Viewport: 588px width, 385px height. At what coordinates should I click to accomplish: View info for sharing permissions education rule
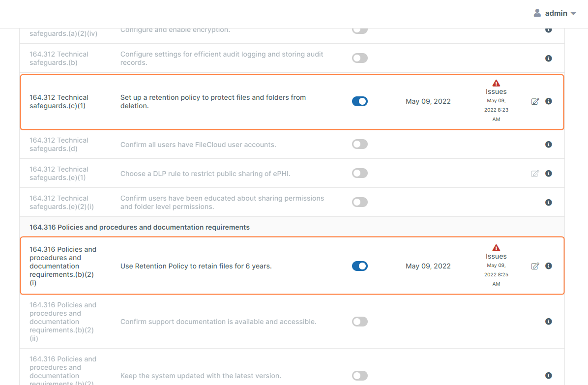pyautogui.click(x=549, y=203)
